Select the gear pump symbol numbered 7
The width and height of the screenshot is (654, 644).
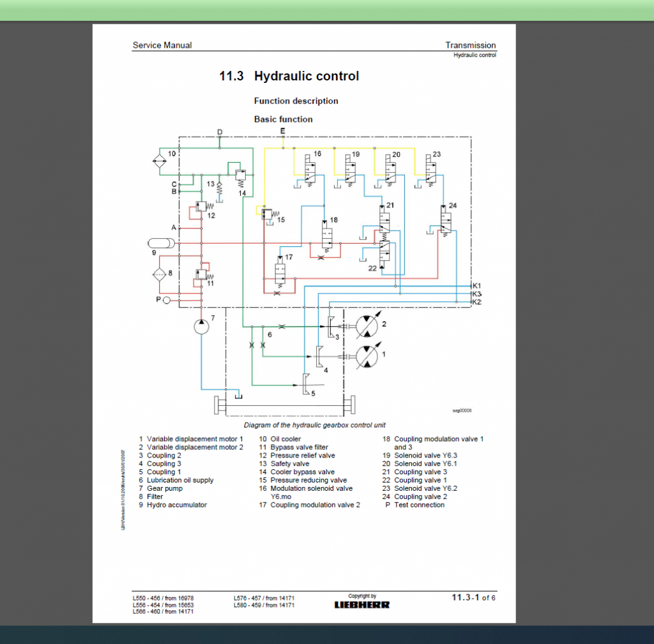201,326
